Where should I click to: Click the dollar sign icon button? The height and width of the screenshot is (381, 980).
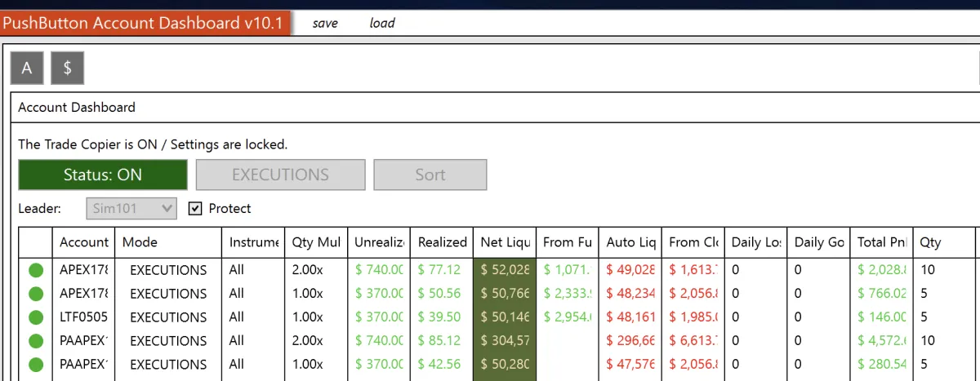pos(67,69)
